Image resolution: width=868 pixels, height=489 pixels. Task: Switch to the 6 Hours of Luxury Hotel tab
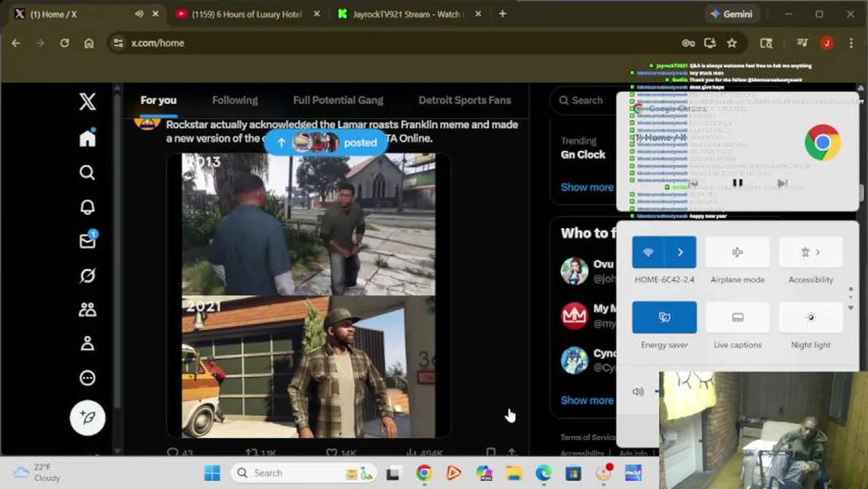pos(247,14)
